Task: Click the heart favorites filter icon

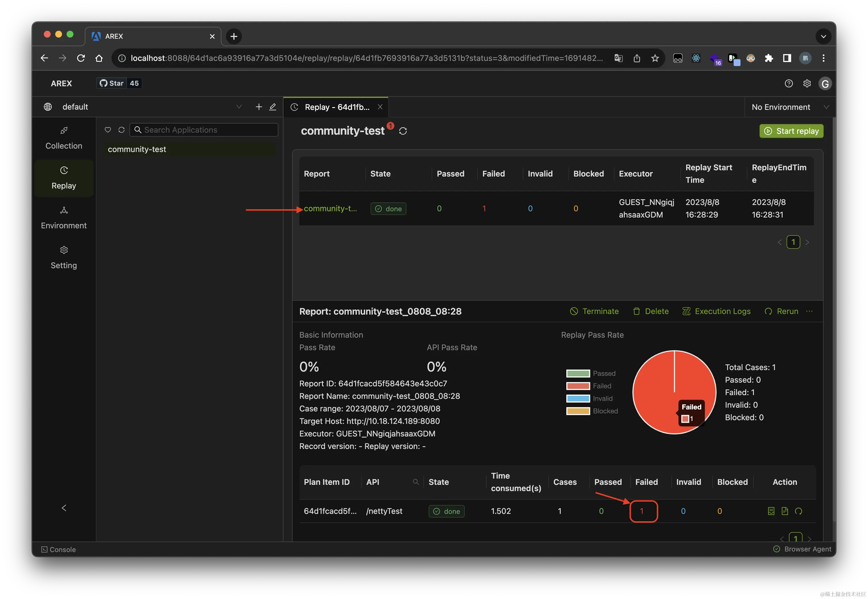Action: pos(108,130)
